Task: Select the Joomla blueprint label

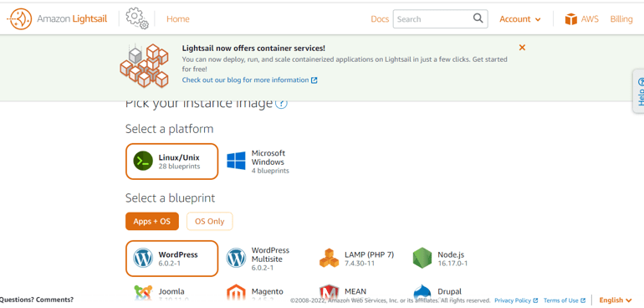Action: pyautogui.click(x=171, y=291)
